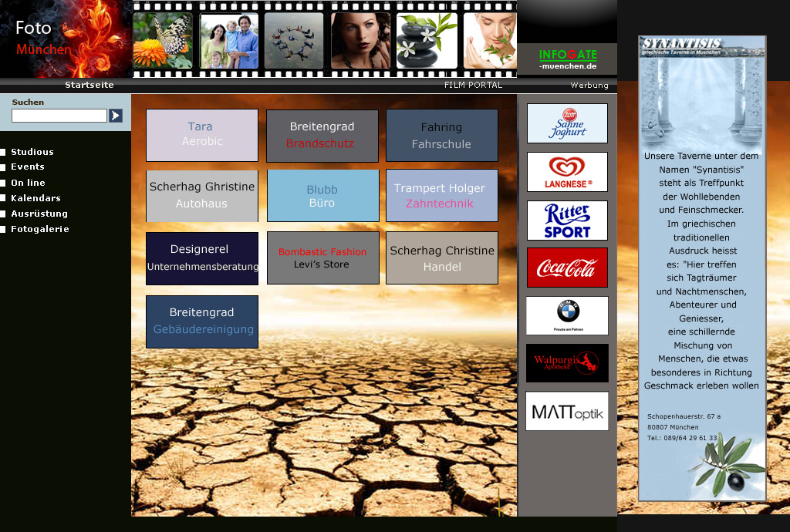This screenshot has height=532, width=790.
Task: Click inside the Suchen search field
Action: tap(59, 116)
